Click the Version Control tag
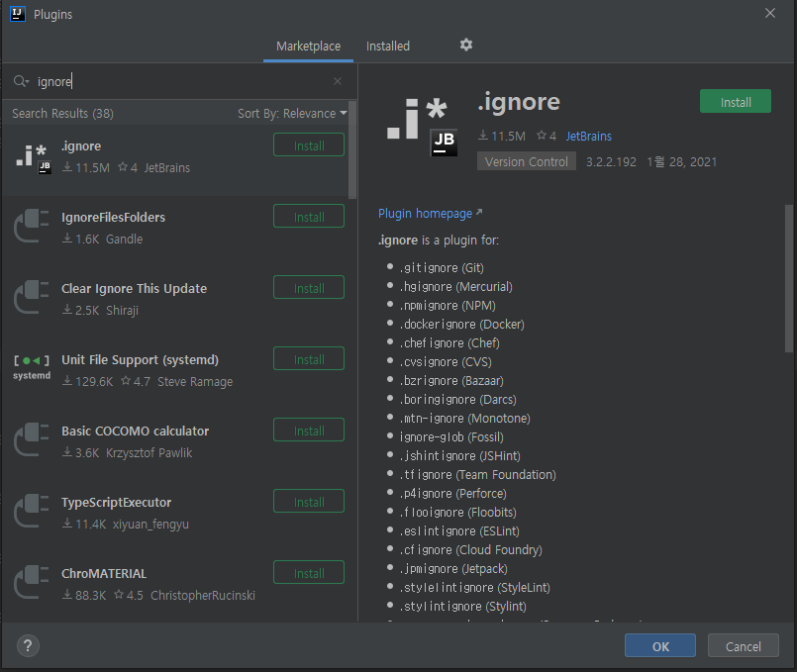Viewport: 797px width, 672px height. point(526,161)
